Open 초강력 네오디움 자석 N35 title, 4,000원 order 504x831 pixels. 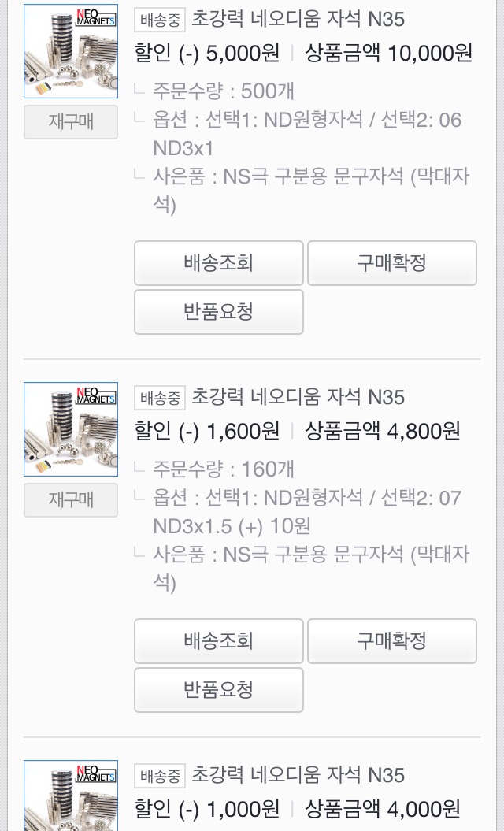pyautogui.click(x=298, y=775)
